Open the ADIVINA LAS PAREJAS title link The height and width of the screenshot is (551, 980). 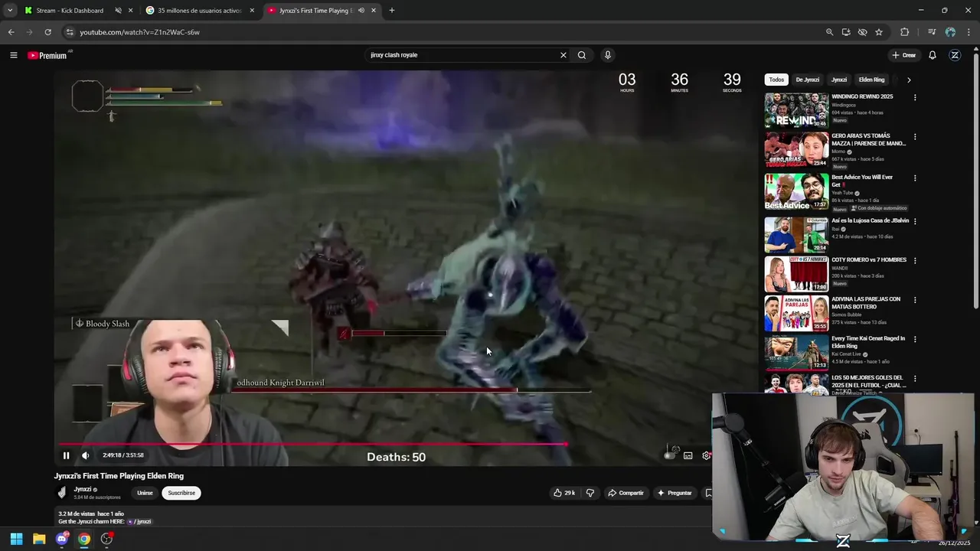click(x=866, y=303)
